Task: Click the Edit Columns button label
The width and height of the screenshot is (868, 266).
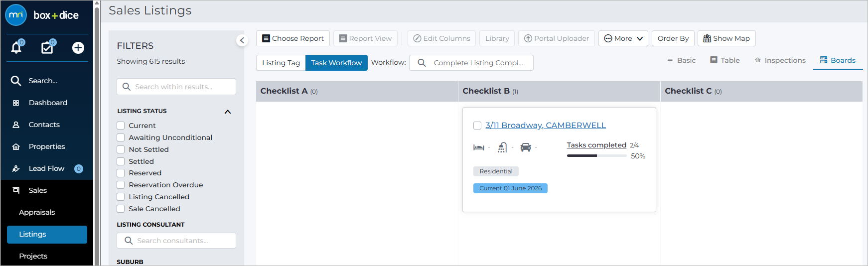Action: click(x=447, y=38)
